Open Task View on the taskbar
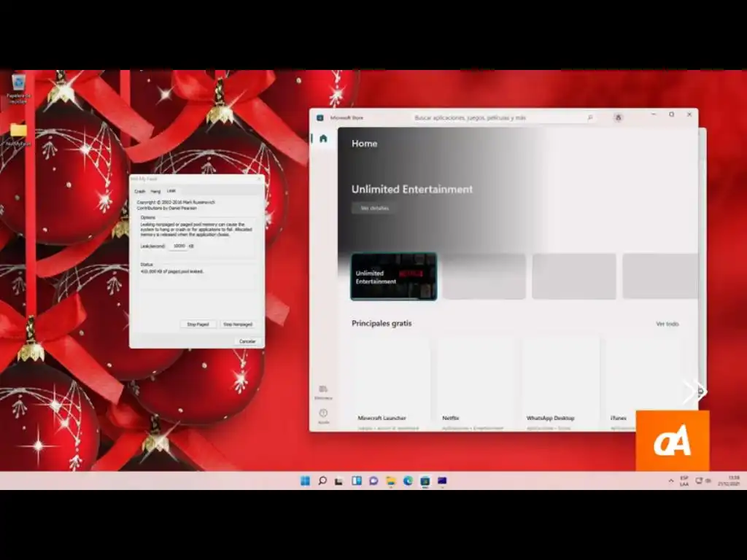 [x=339, y=481]
